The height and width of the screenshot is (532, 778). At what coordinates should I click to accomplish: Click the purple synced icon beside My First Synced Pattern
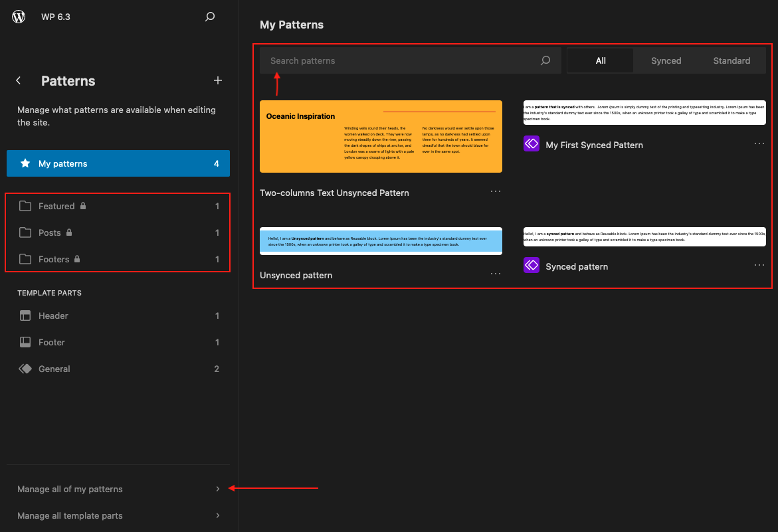coord(532,143)
